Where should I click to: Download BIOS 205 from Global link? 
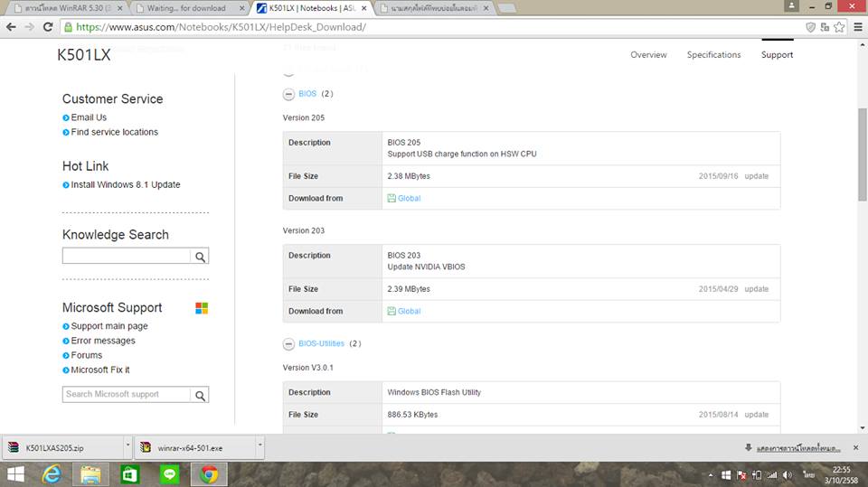[x=409, y=198]
